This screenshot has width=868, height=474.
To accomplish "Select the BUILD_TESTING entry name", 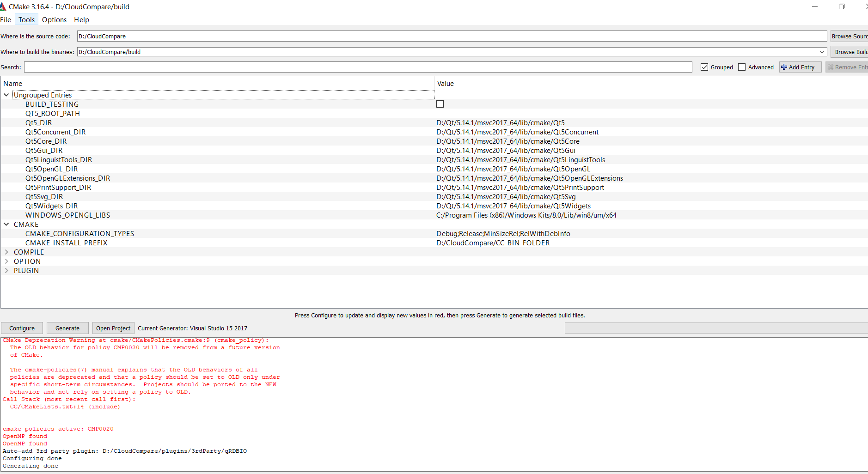I will pyautogui.click(x=52, y=104).
